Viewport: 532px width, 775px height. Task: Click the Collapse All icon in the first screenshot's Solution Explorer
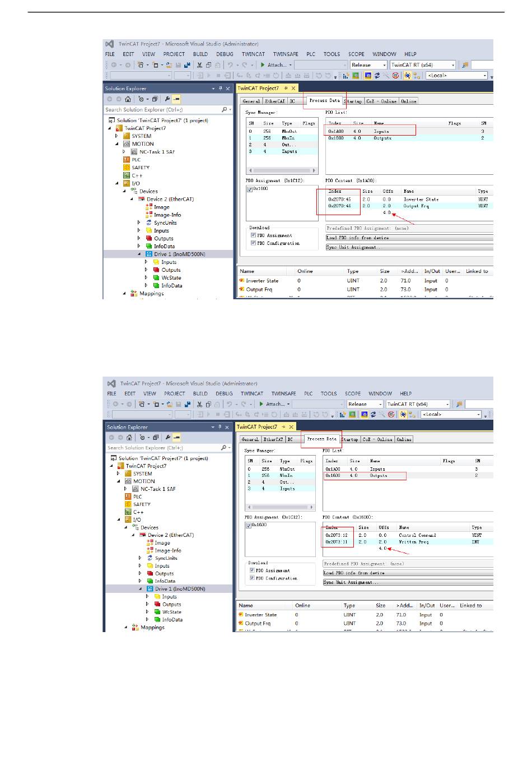pyautogui.click(x=155, y=99)
